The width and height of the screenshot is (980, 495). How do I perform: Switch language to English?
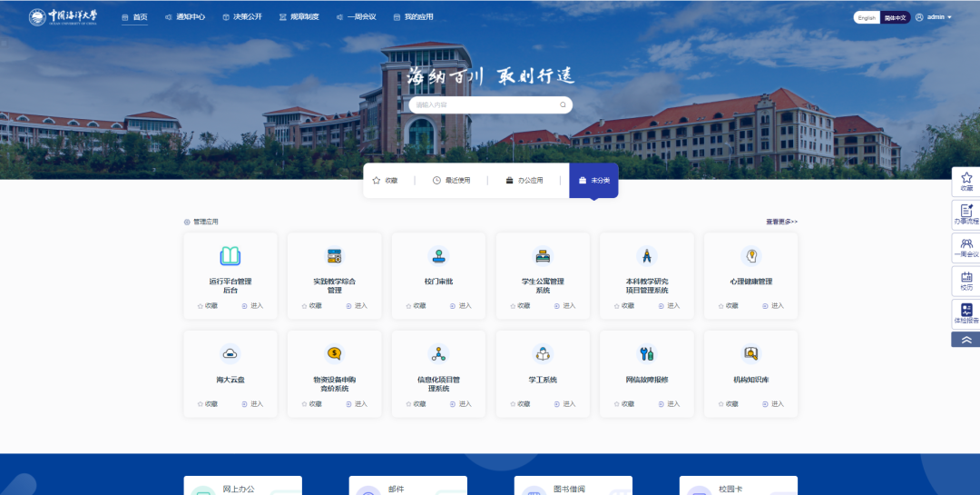[867, 17]
